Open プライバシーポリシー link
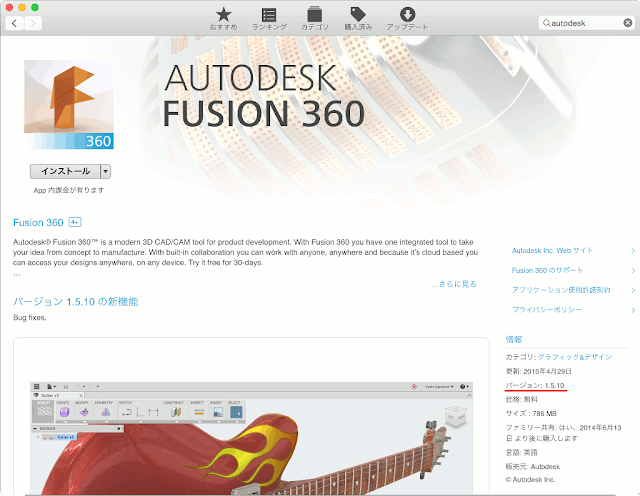 tap(547, 310)
